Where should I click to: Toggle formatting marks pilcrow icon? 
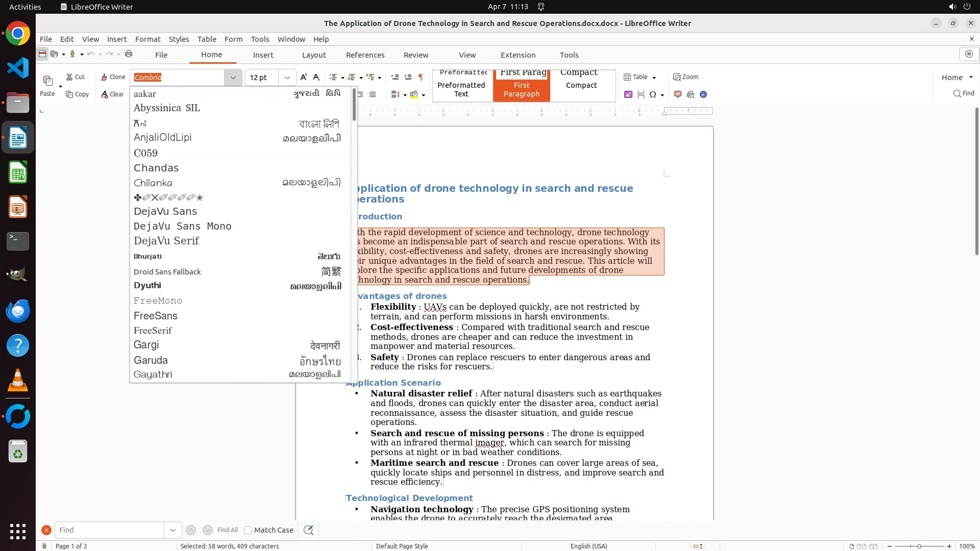coord(421,77)
